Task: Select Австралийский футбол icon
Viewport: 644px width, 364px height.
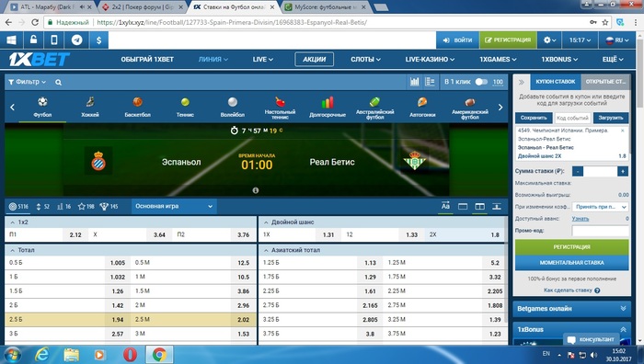Action: [x=375, y=108]
